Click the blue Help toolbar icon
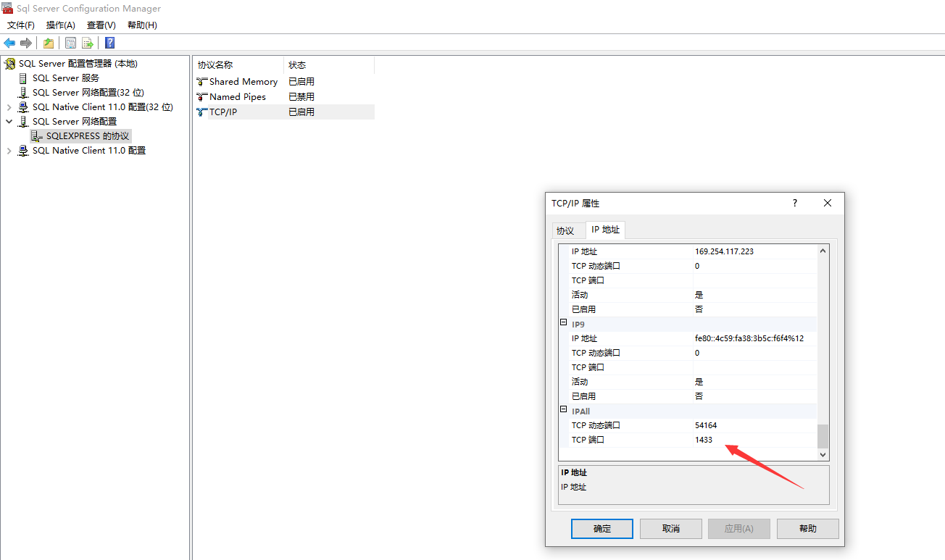 (109, 43)
